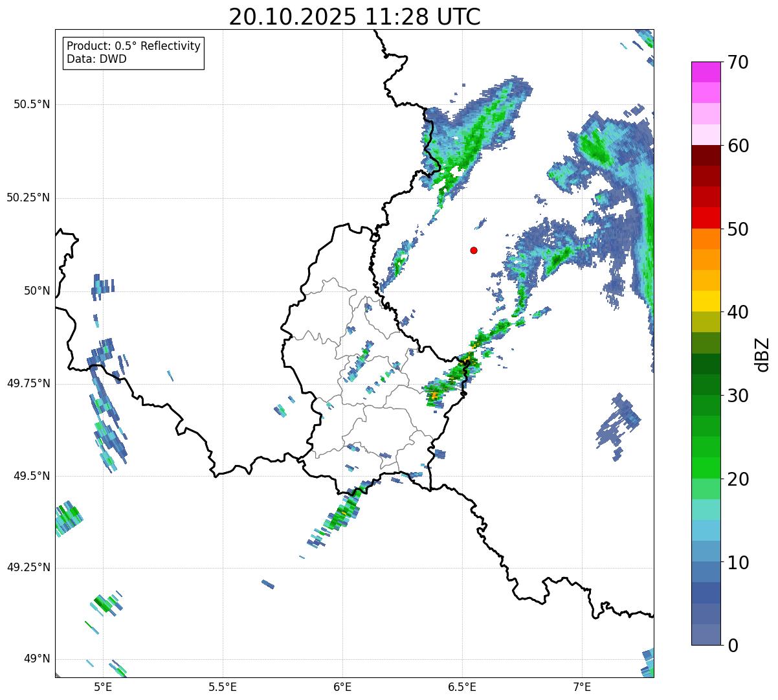Click the colorbar tick label 50

738,229
